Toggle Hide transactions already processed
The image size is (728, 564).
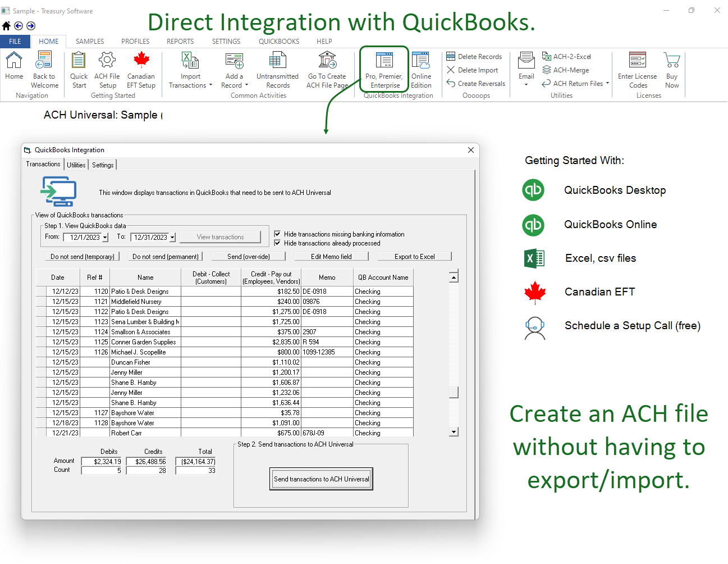coord(277,243)
